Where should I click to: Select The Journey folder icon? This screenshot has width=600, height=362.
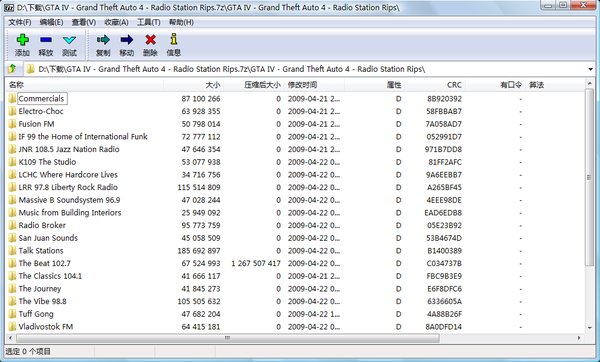pyautogui.click(x=12, y=289)
